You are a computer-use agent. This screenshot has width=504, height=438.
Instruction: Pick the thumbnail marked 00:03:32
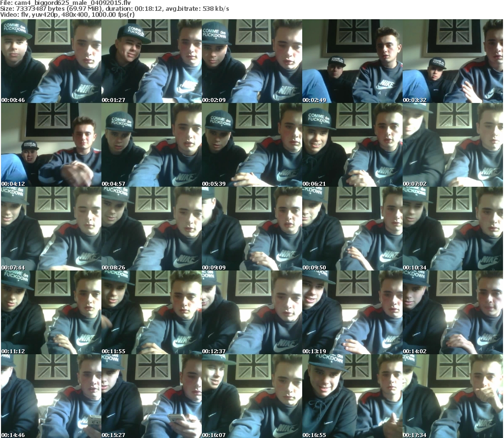[453, 61]
